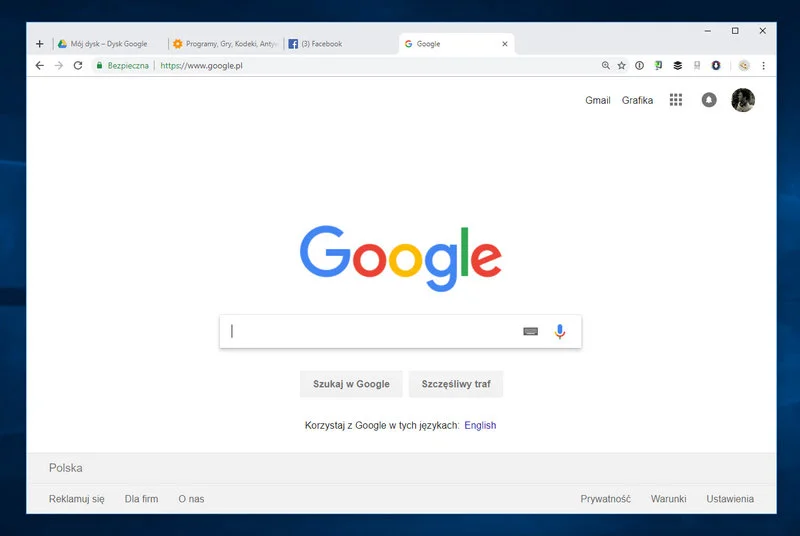Open the greyed-out extension icon in toolbar

(x=697, y=65)
